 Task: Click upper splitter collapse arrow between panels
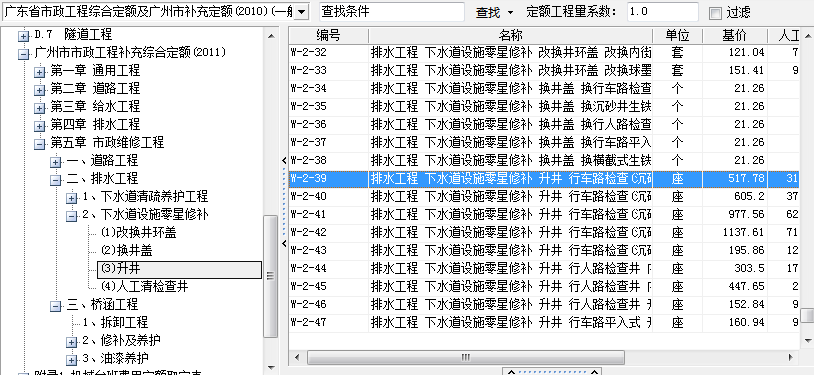coord(284,160)
